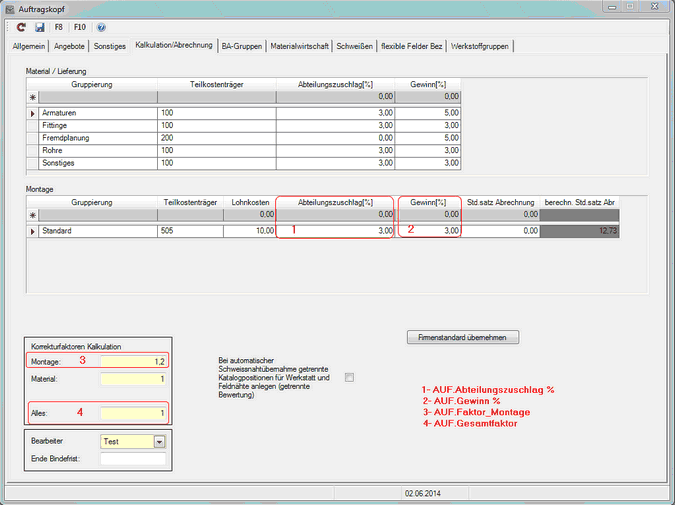675x505 pixels.
Task: Click the Material correction factor field
Action: (132, 380)
